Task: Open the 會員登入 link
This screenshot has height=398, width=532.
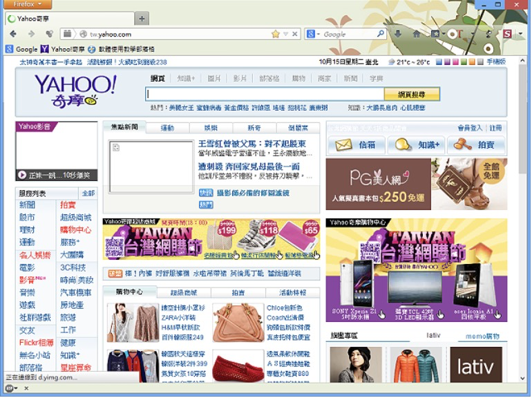Action: [x=470, y=128]
